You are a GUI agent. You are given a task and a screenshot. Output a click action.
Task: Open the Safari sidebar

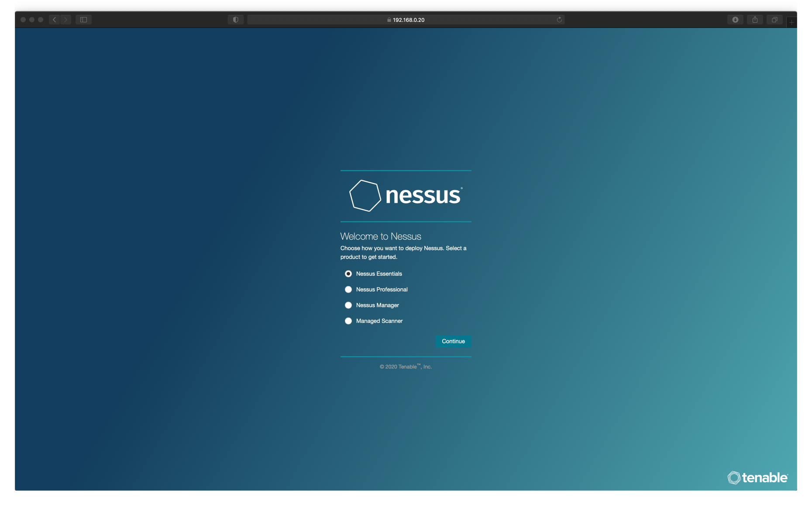tap(83, 19)
